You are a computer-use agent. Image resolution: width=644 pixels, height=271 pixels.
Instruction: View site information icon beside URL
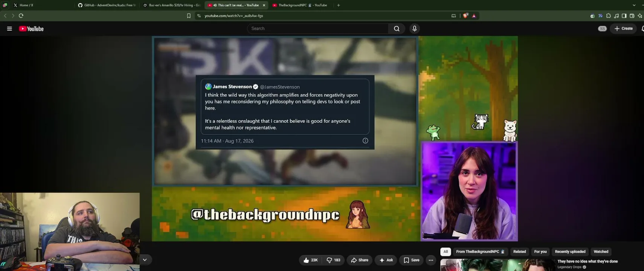[199, 16]
